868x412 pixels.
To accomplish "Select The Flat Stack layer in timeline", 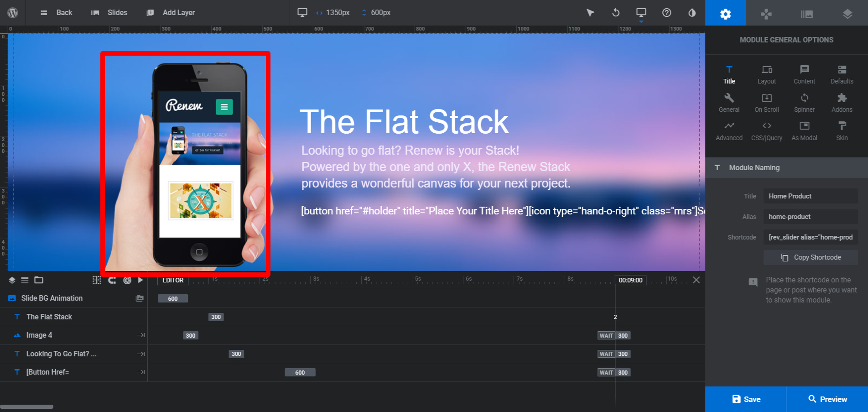I will tap(73, 317).
